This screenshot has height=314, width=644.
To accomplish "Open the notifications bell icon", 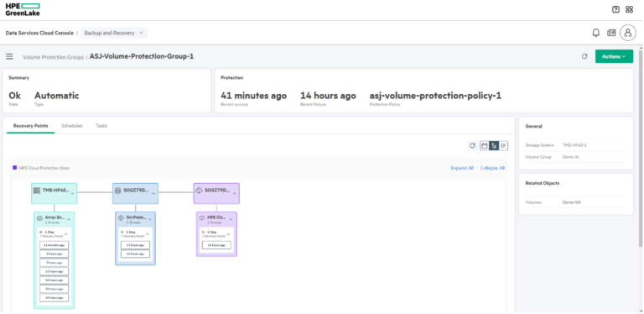I will click(x=596, y=33).
